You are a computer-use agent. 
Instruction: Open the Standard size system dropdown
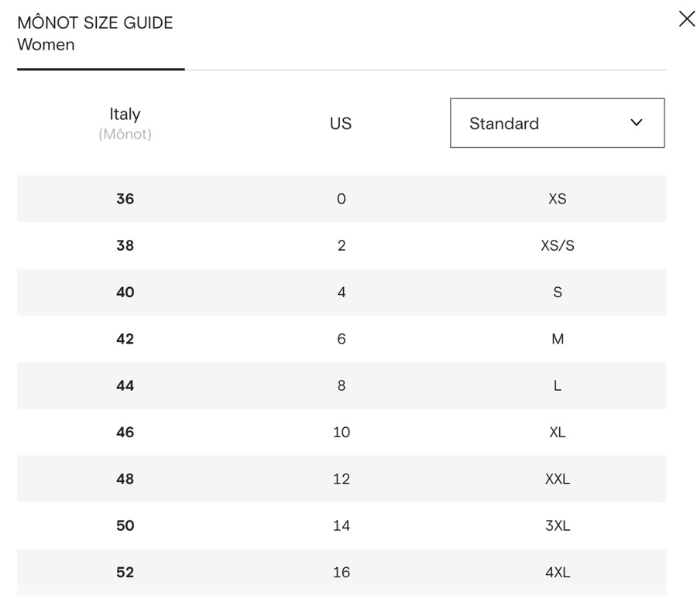tap(556, 123)
